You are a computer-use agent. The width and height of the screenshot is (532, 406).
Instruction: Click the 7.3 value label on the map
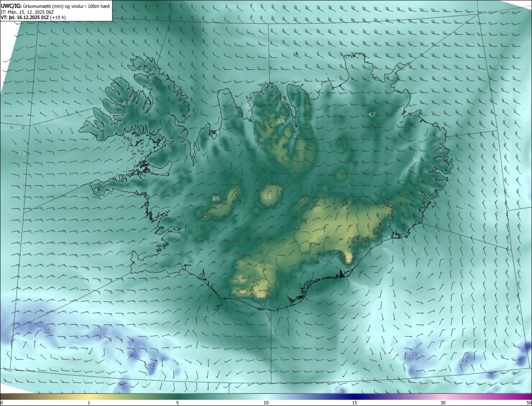click(x=21, y=154)
